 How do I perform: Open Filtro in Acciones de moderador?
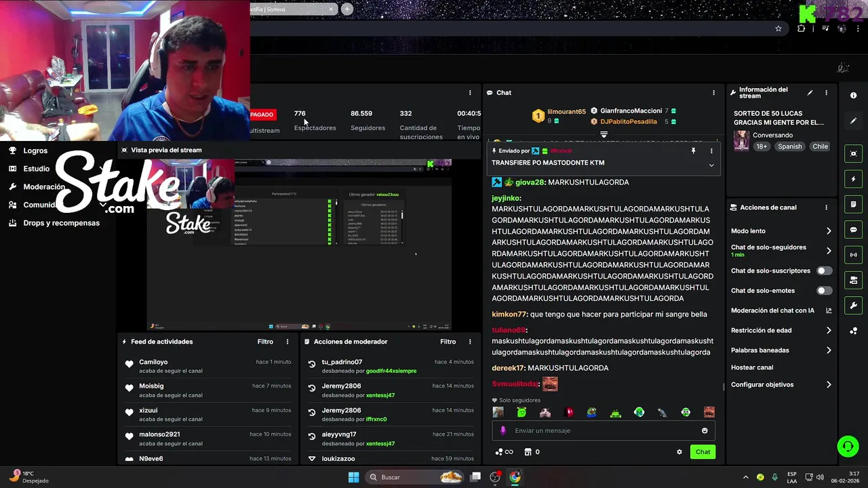pos(448,342)
